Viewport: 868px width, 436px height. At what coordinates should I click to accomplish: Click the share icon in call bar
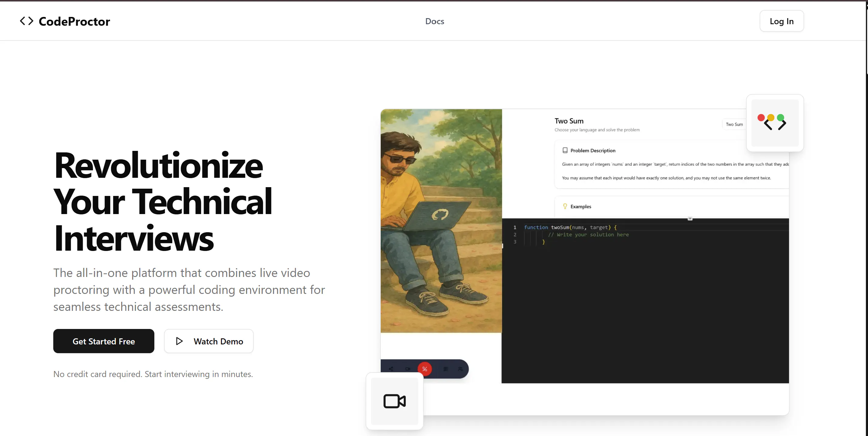(391, 369)
